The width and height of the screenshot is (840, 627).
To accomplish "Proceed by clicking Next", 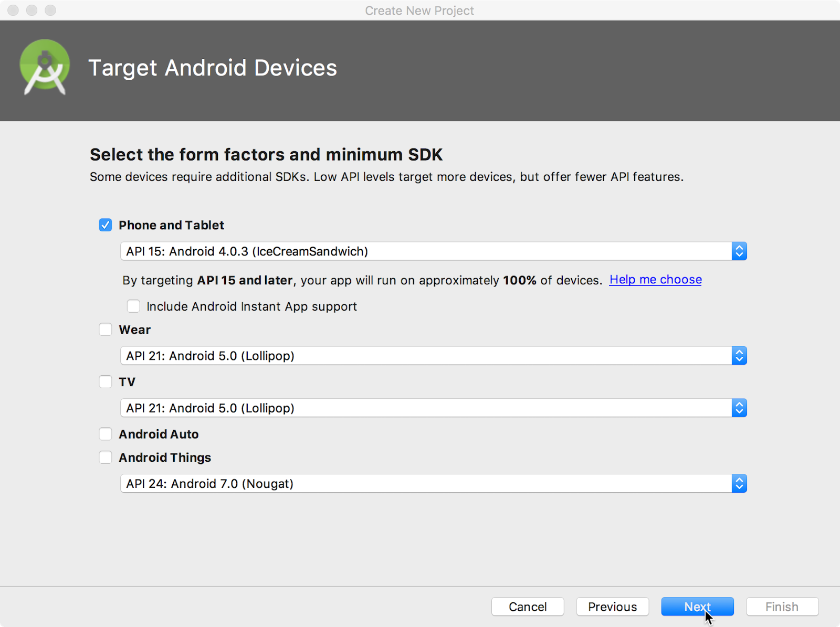I will pyautogui.click(x=697, y=607).
